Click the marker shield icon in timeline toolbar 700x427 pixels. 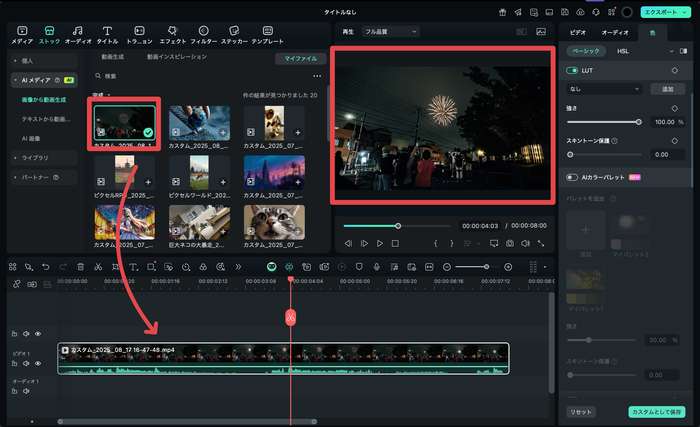click(359, 267)
